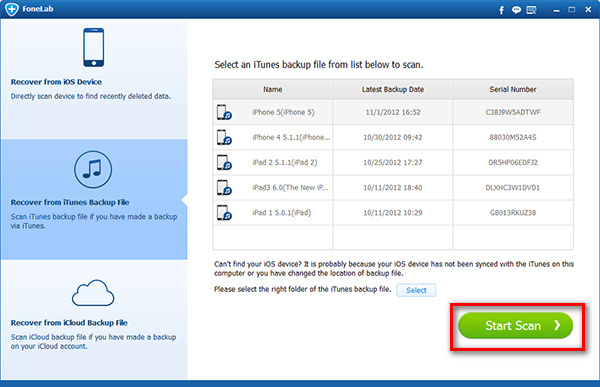Open Recover from iTunes Backup File tab

(x=94, y=199)
